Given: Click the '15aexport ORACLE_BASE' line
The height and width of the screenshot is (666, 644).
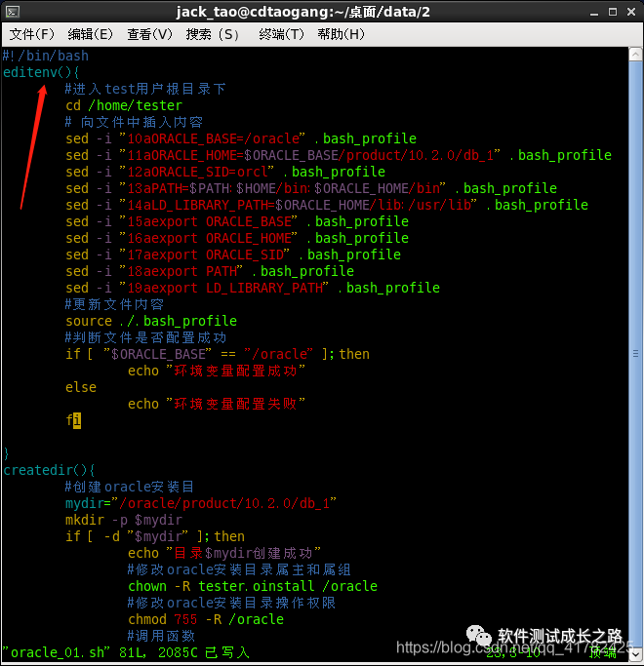Looking at the screenshot, I should click(237, 221).
